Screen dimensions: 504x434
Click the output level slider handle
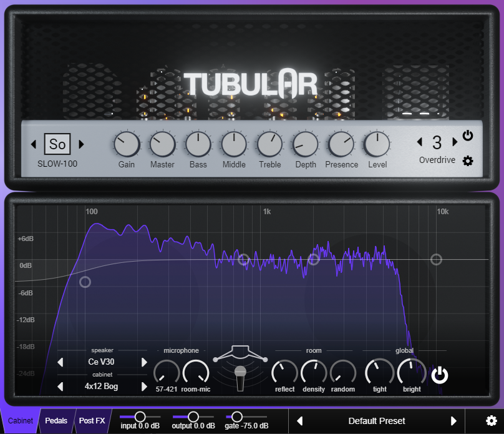[x=193, y=417]
